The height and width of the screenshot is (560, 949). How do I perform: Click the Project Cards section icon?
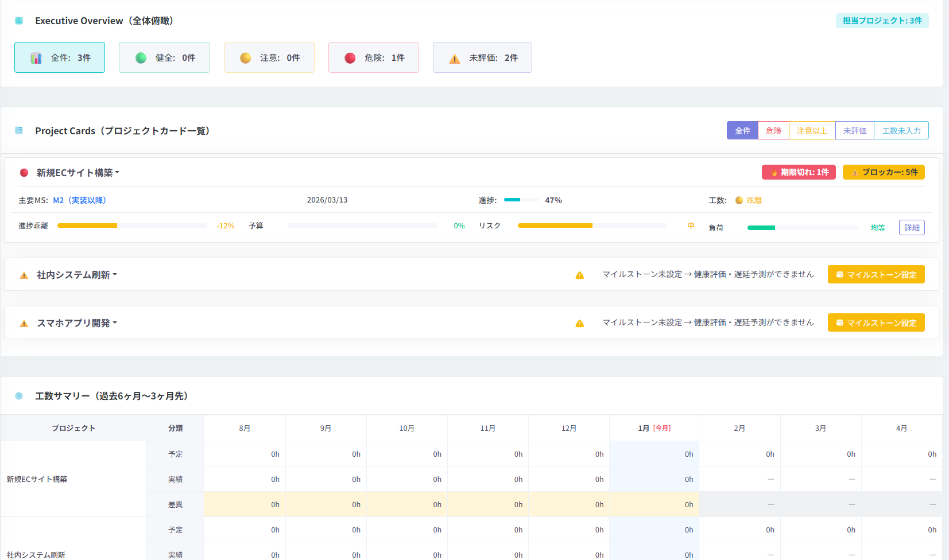[x=19, y=131]
